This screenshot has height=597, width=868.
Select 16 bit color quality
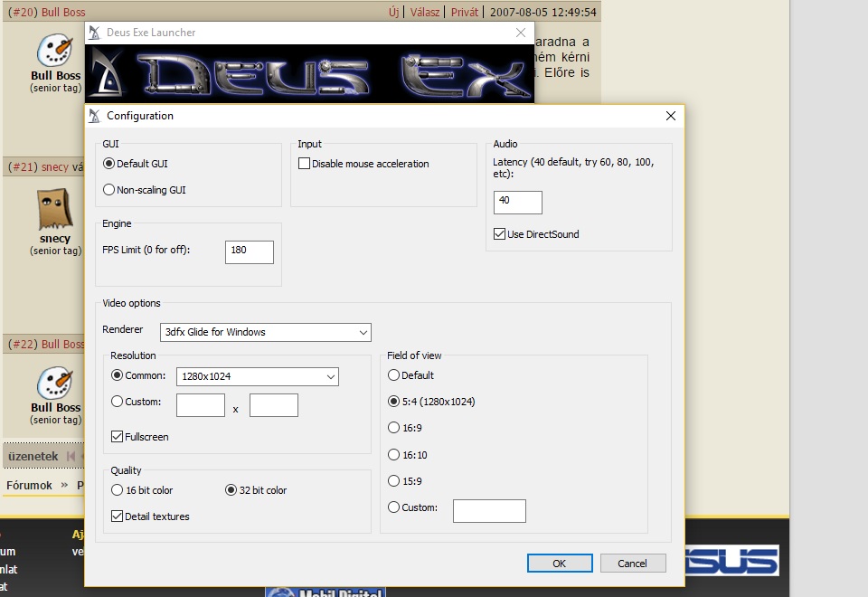[x=117, y=490]
